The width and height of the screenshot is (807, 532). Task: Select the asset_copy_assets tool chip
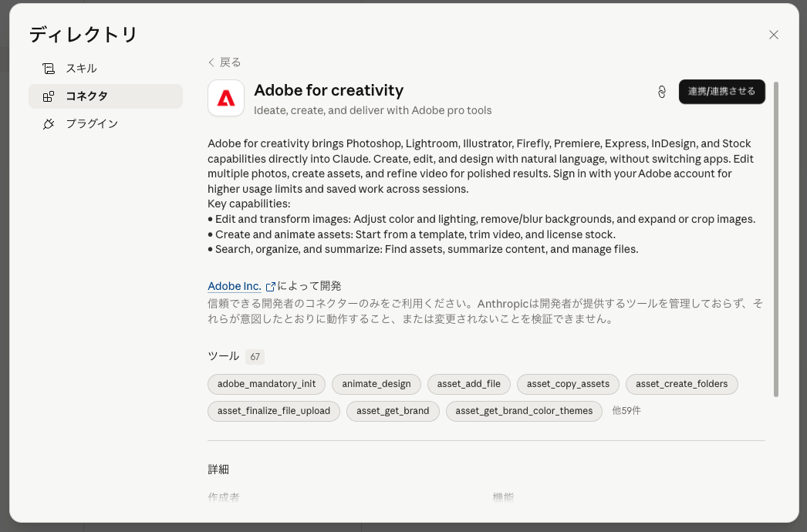click(568, 384)
